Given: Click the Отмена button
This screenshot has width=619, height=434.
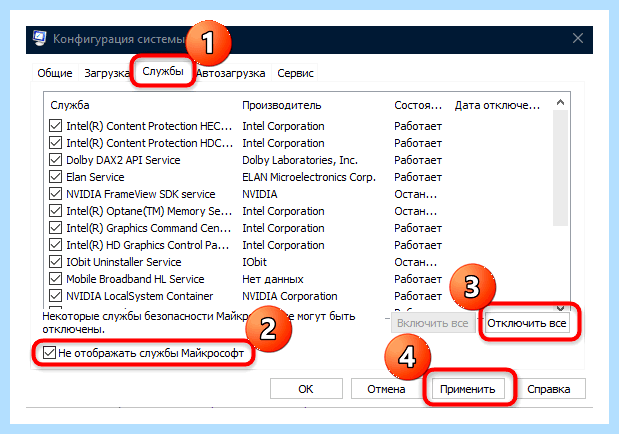Looking at the screenshot, I should (386, 389).
